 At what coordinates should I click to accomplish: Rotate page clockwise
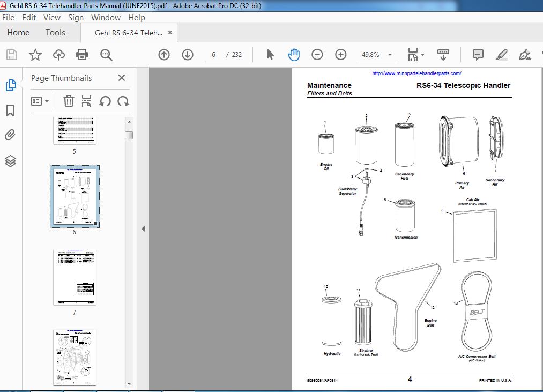coord(123,101)
